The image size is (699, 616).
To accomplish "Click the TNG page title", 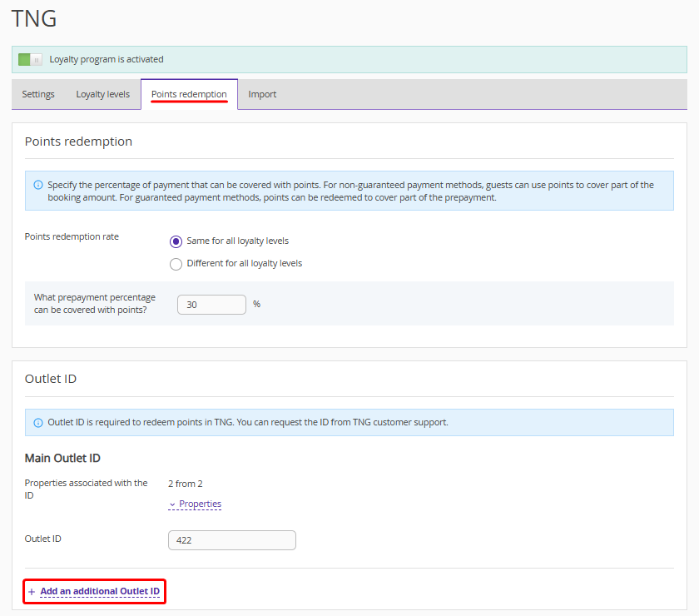I will tap(34, 18).
